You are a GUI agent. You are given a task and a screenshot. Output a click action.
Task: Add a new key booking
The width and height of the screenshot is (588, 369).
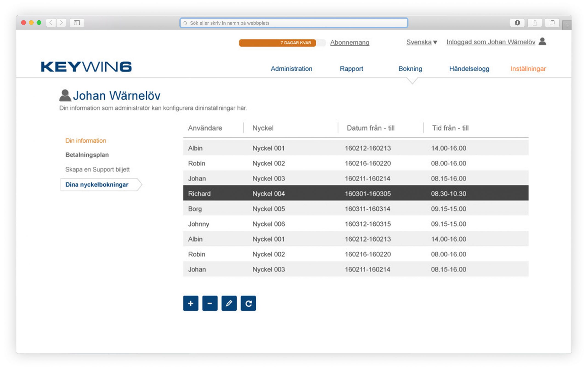coord(191,303)
